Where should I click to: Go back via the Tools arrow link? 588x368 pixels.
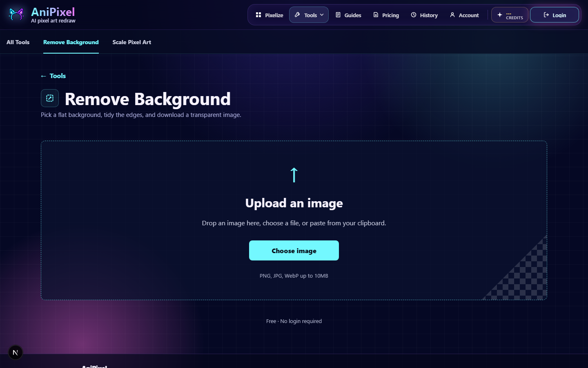pos(53,76)
